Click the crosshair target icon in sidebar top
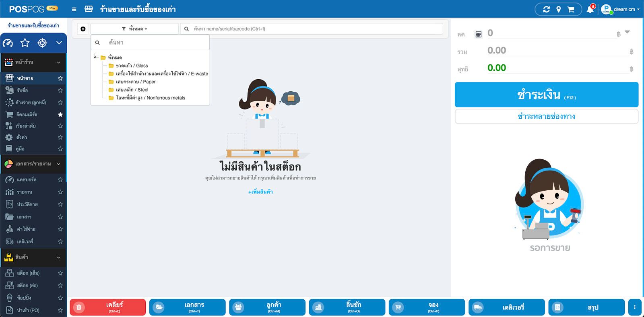Viewport: 644px width, 317px height. [x=42, y=43]
